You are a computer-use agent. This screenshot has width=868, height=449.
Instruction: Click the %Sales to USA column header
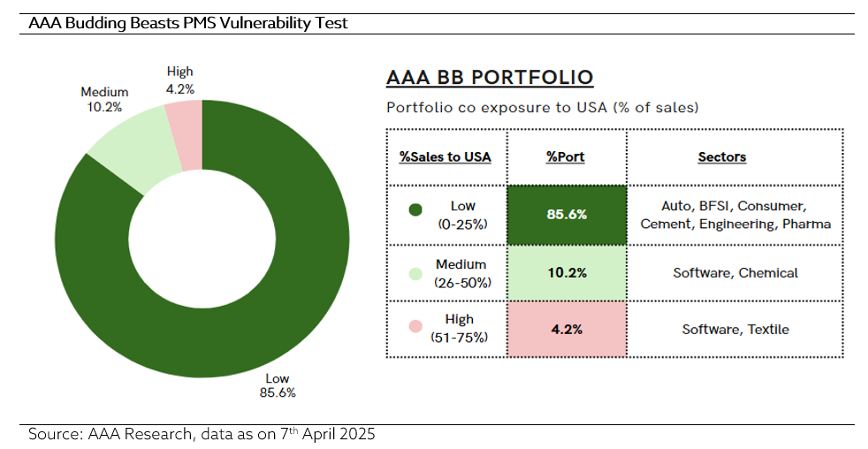(x=445, y=157)
